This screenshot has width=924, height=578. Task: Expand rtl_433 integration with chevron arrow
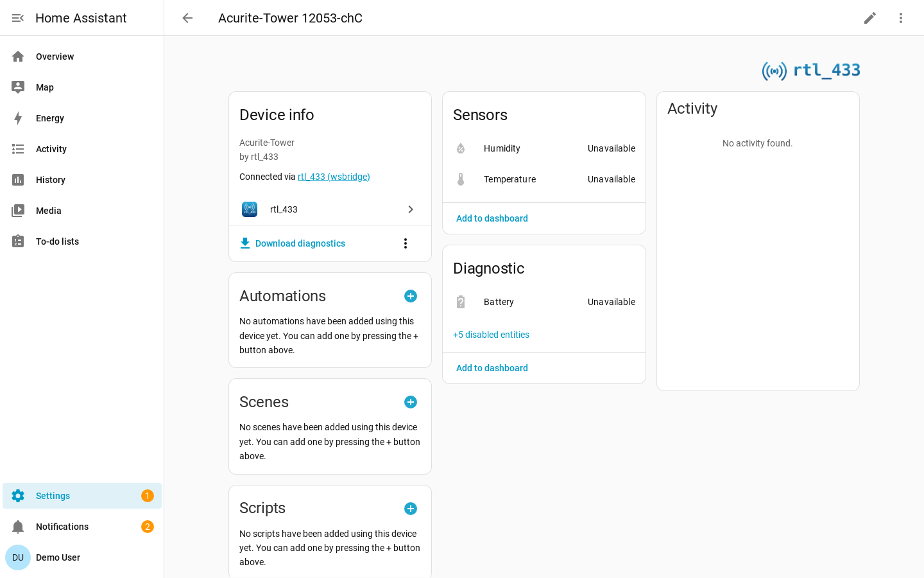click(411, 209)
